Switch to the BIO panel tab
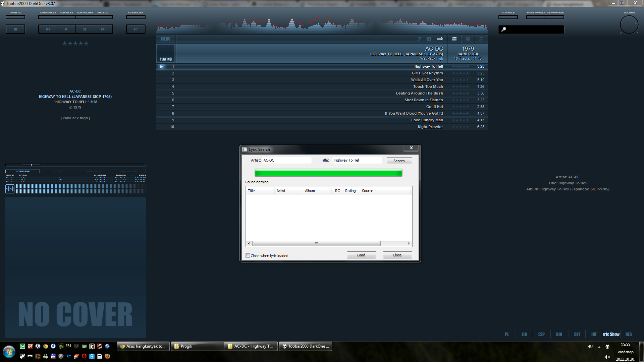 point(559,334)
